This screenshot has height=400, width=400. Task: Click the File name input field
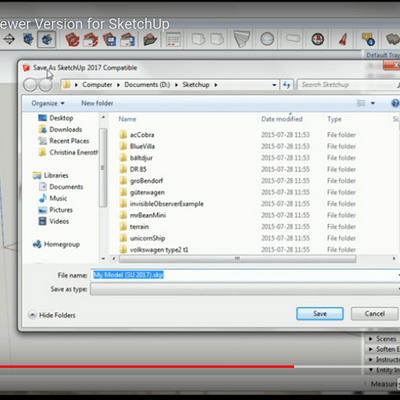245,275
